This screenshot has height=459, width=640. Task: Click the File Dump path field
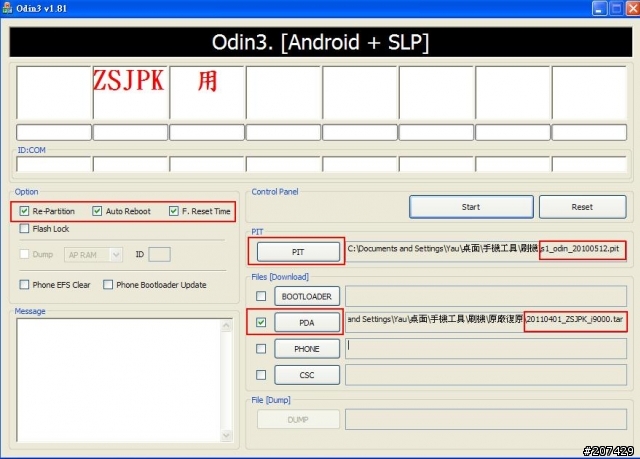point(486,419)
